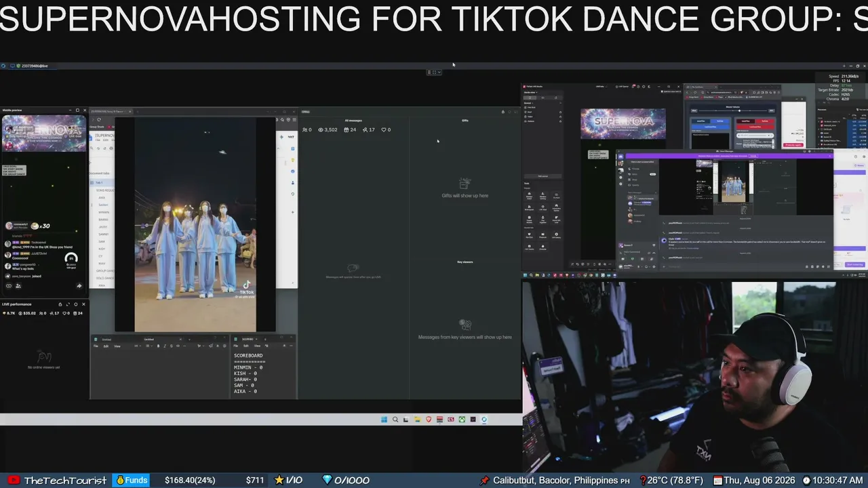This screenshot has height=488, width=868.
Task: Lock the LIVE performance panel
Action: pyautogui.click(x=60, y=304)
